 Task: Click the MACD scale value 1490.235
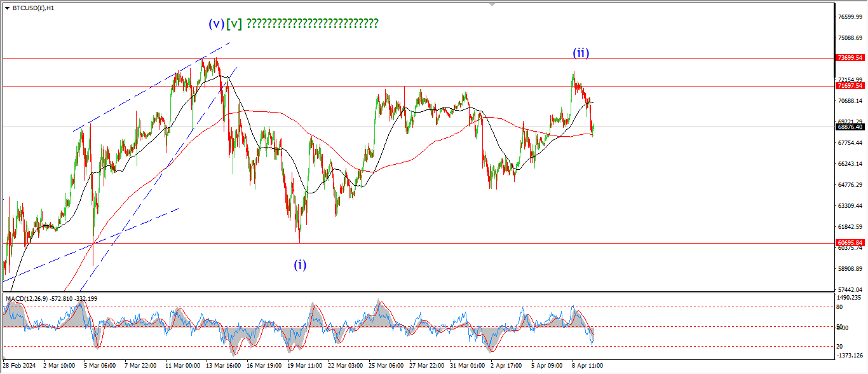pyautogui.click(x=850, y=297)
